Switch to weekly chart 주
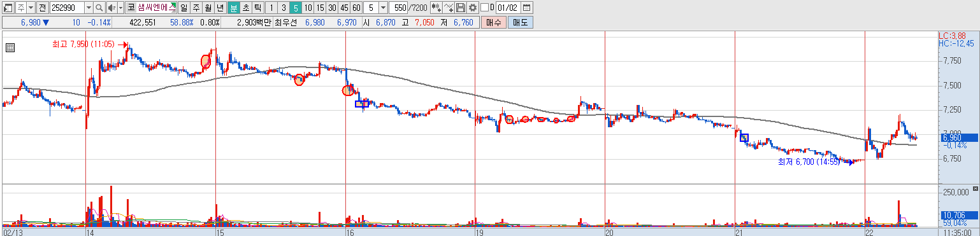Viewport: 980px width, 236px height. [196, 8]
